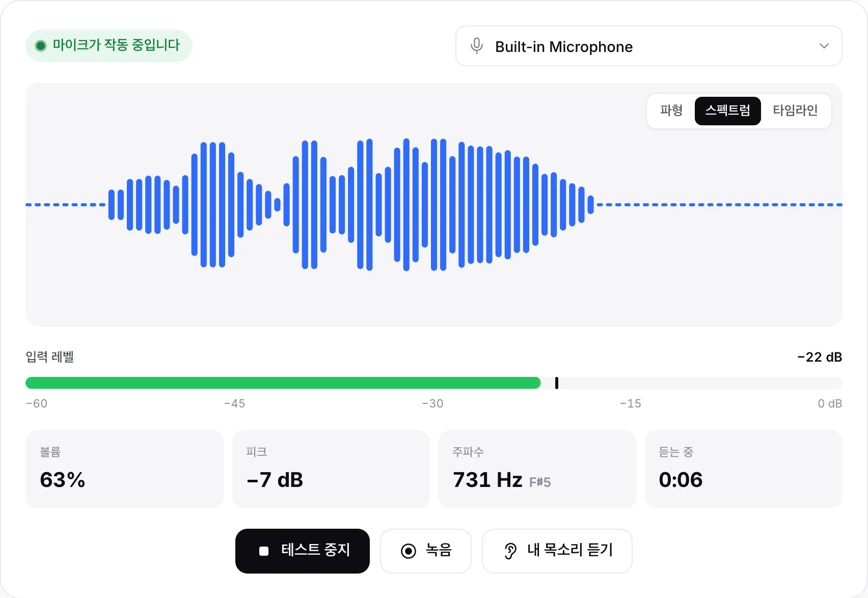Click the green input level bar
The height and width of the screenshot is (598, 868).
pos(283,383)
